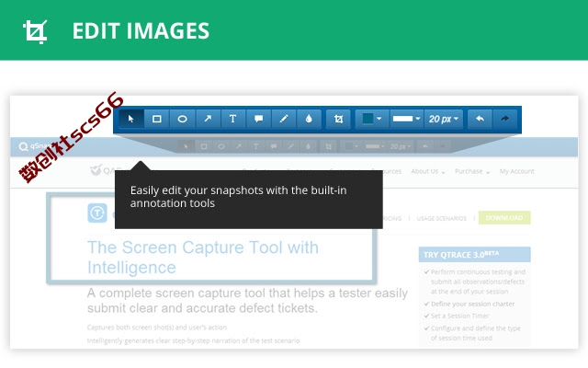The image size is (588, 368).
Task: Click the crop icon beside EDIT IMAGES
Action: click(35, 31)
